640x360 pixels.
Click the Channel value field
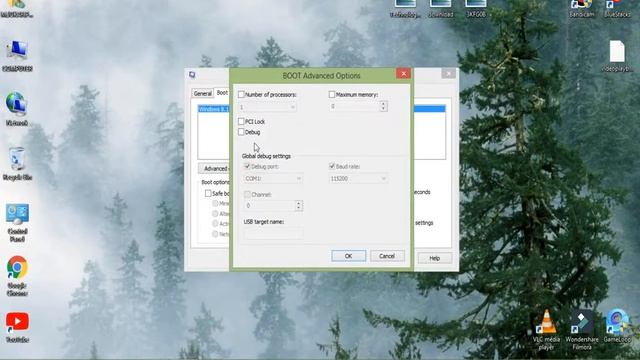pos(269,206)
